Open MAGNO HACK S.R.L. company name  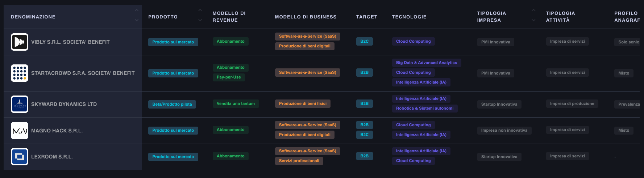57,131
